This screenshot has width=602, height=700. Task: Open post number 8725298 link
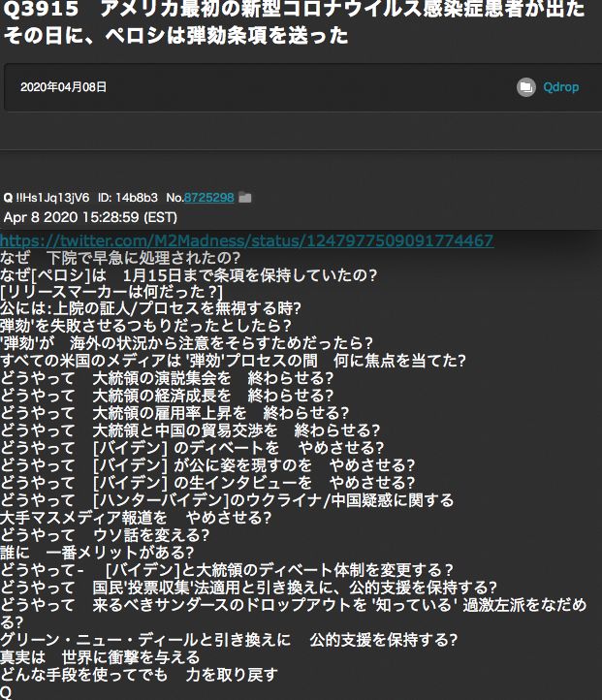[x=208, y=198]
